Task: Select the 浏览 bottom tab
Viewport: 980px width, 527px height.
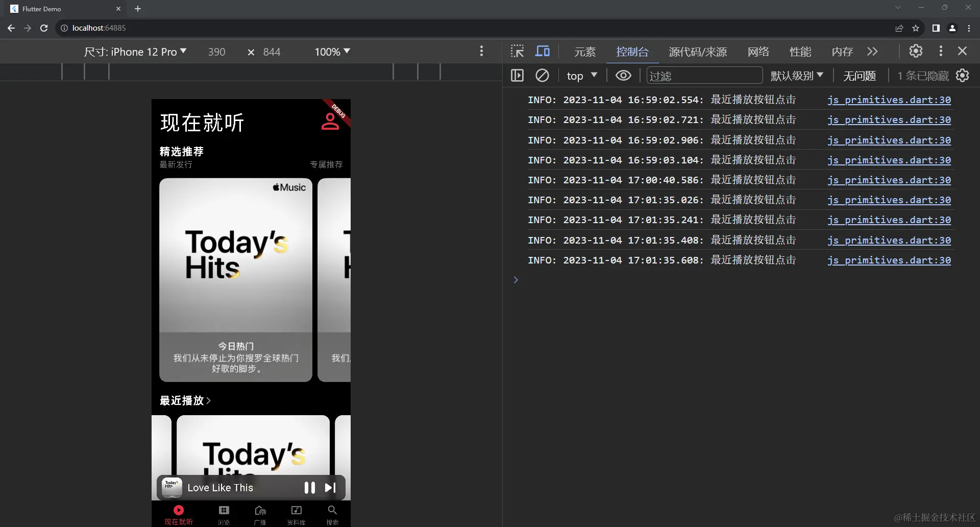Action: click(224, 515)
